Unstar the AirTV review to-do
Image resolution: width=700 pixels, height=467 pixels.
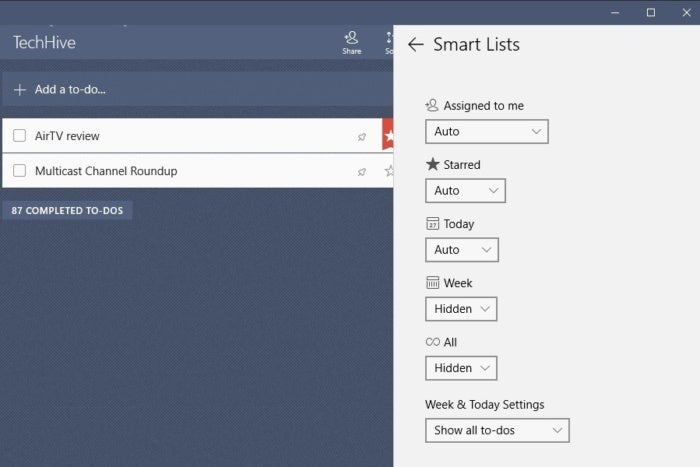click(388, 135)
